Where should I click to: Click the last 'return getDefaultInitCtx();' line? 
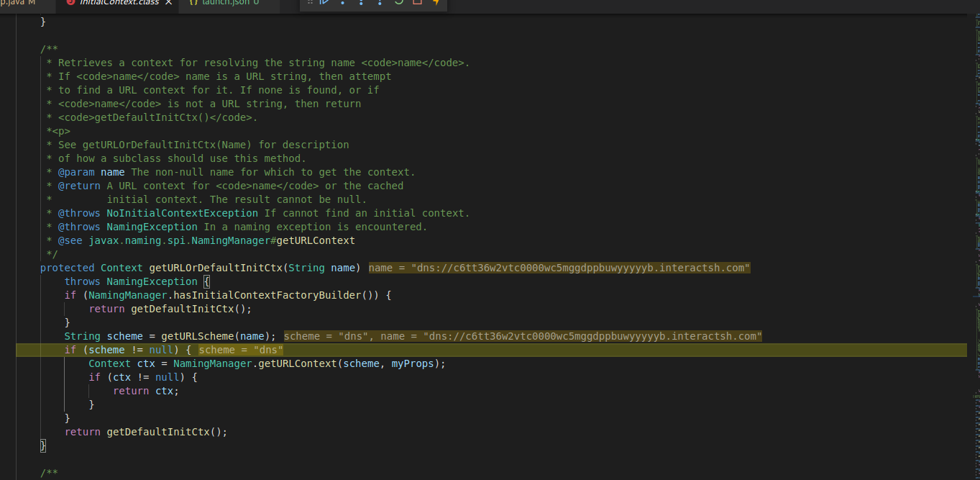tap(146, 432)
